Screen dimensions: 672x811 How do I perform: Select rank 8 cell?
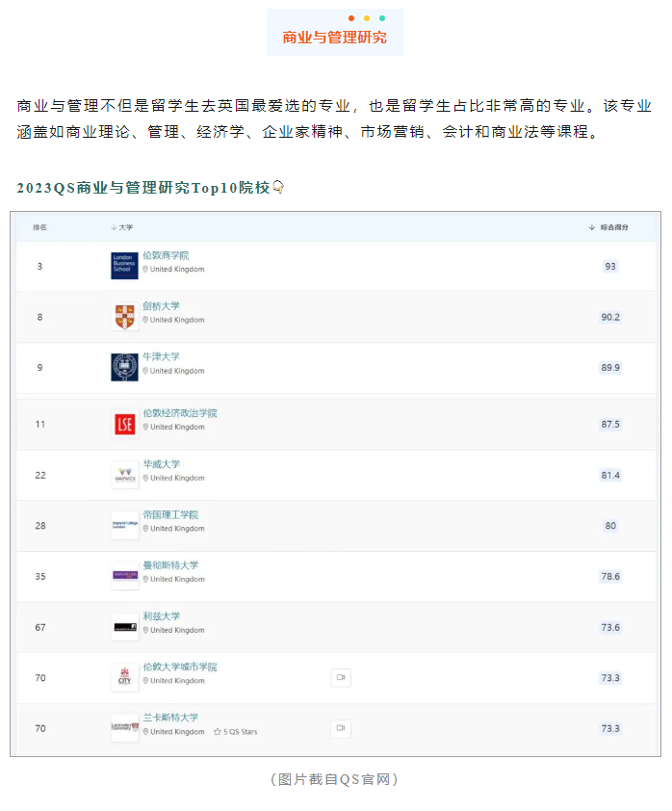point(39,317)
